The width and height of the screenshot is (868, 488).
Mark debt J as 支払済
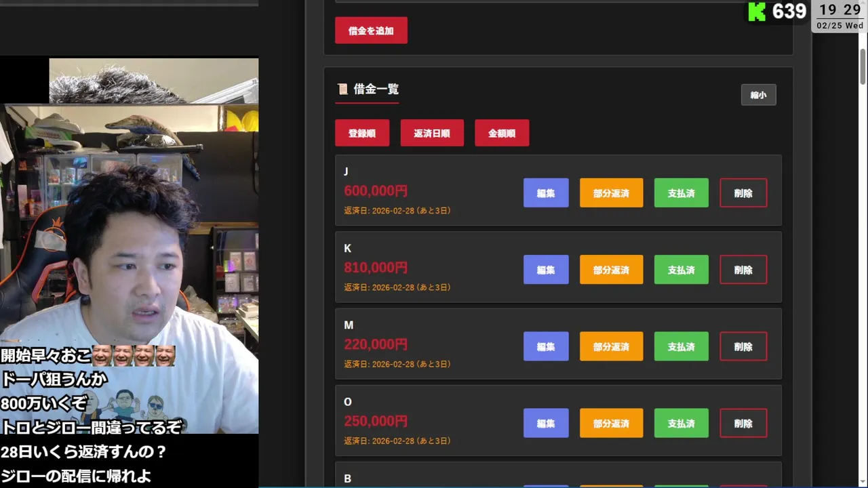click(681, 193)
